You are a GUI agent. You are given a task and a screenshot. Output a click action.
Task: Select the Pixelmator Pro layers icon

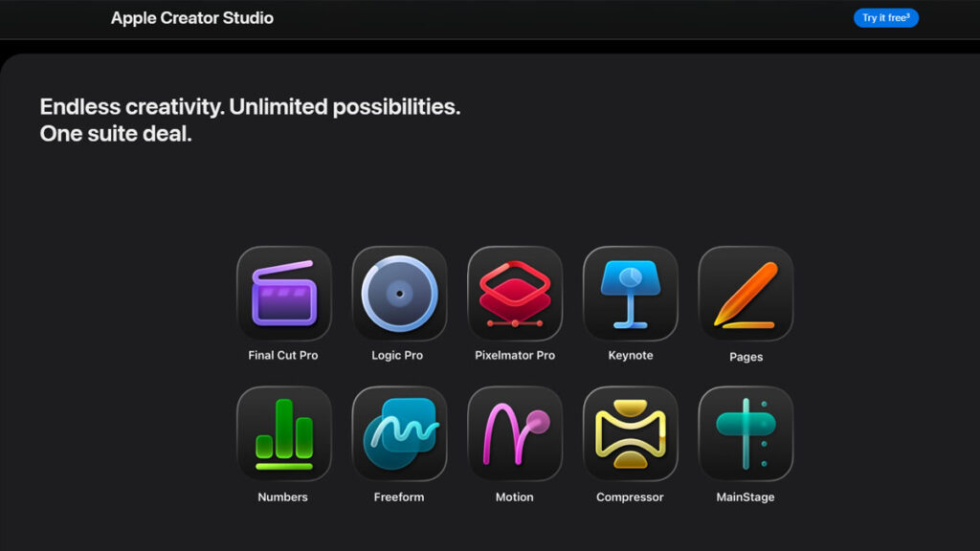tap(515, 293)
